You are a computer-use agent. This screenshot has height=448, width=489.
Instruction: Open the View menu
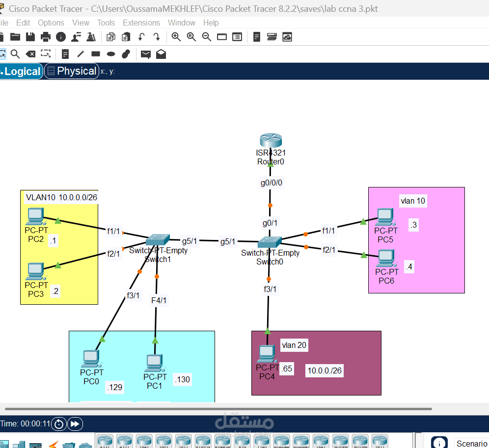81,23
